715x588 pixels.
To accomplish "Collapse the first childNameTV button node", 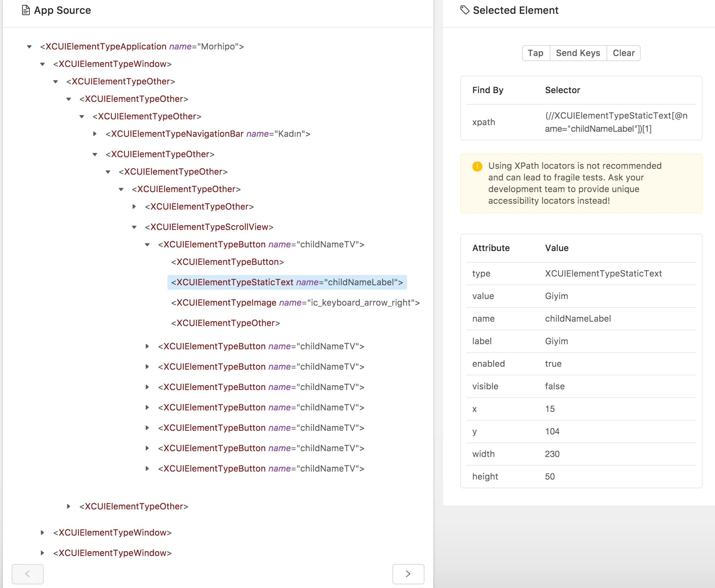I will coord(147,245).
